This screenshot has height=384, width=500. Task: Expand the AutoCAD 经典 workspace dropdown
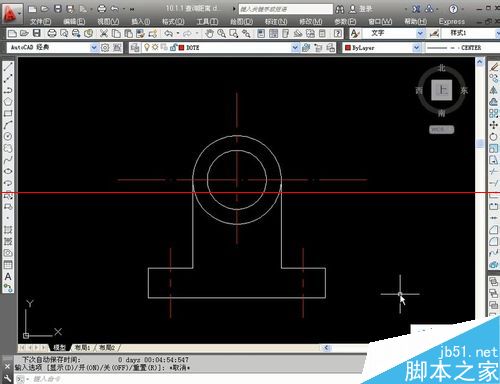[x=94, y=48]
